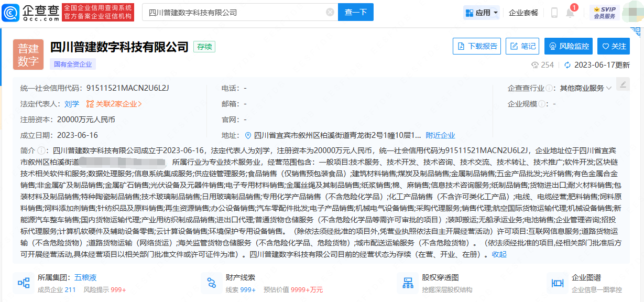Click the info icon beside 简介
The image size is (644, 302).
[40, 150]
